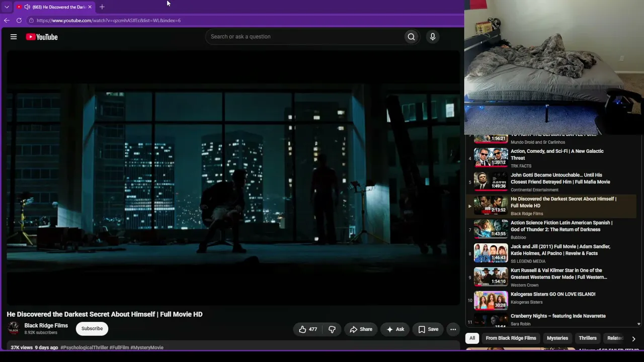Open Kalogeras Sisters GO ON LOVE ISLAND title
The height and width of the screenshot is (362, 644).
(553, 294)
